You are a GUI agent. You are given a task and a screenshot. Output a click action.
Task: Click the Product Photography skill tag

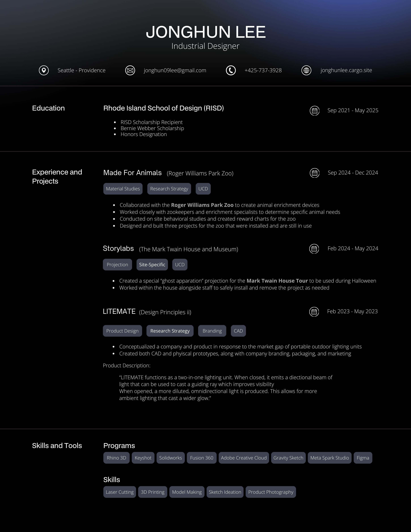click(270, 492)
